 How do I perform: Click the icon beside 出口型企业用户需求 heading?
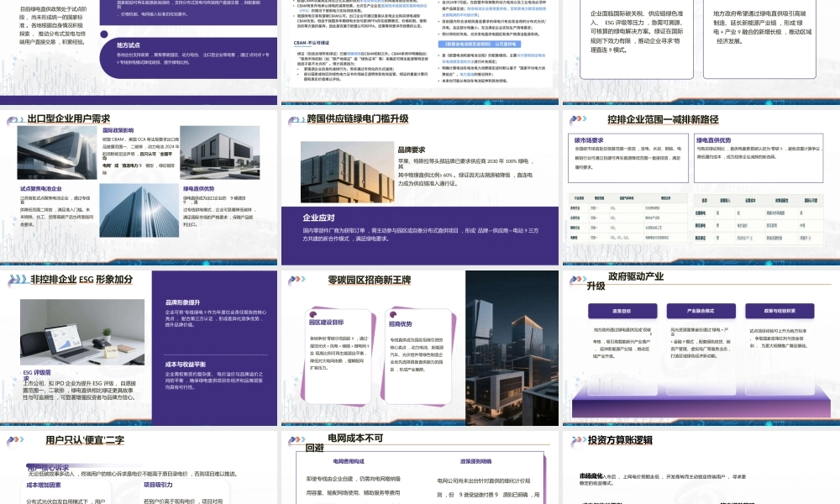(15, 119)
